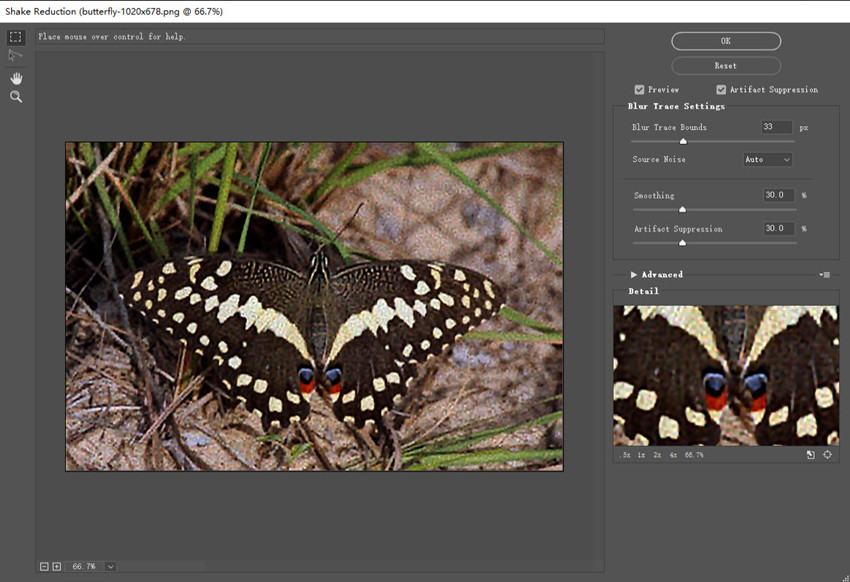The height and width of the screenshot is (582, 850).
Task: Open the Source Noise dropdown
Action: (767, 159)
